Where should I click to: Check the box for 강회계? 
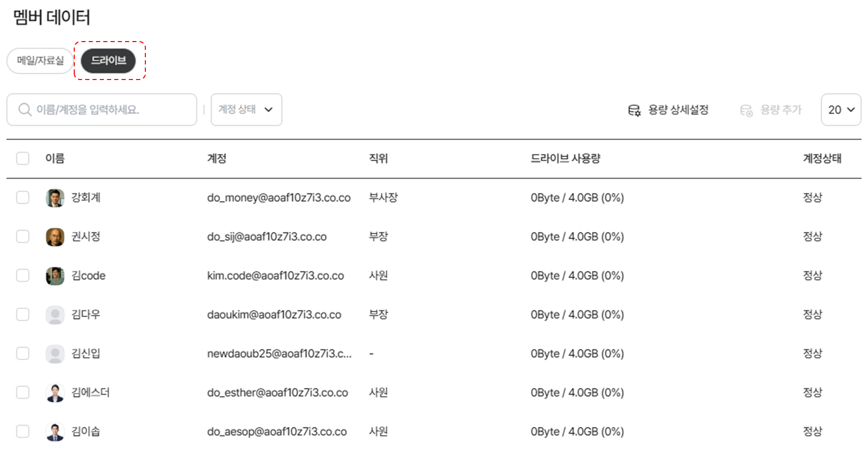coord(23,197)
